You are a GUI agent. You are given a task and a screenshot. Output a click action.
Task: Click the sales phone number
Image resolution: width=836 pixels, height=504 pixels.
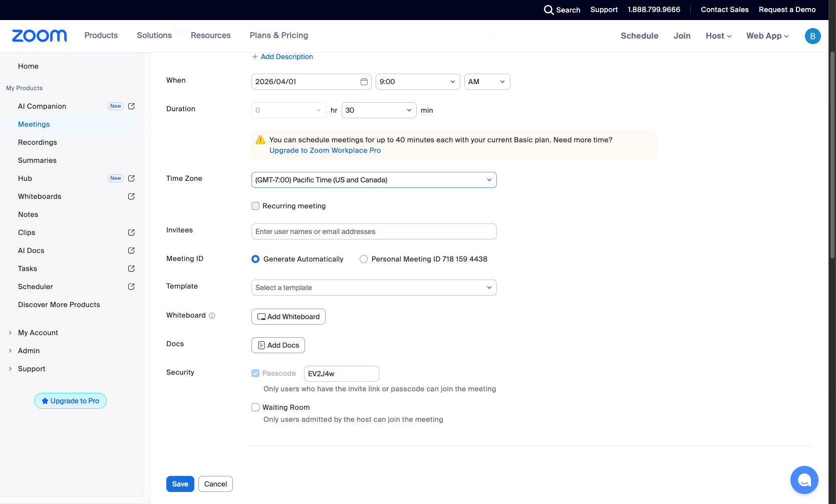pyautogui.click(x=654, y=10)
